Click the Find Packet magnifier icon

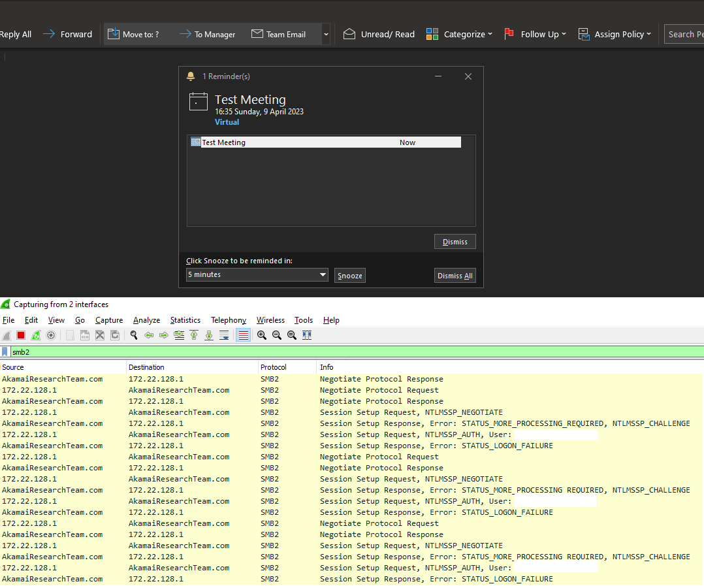pos(134,335)
